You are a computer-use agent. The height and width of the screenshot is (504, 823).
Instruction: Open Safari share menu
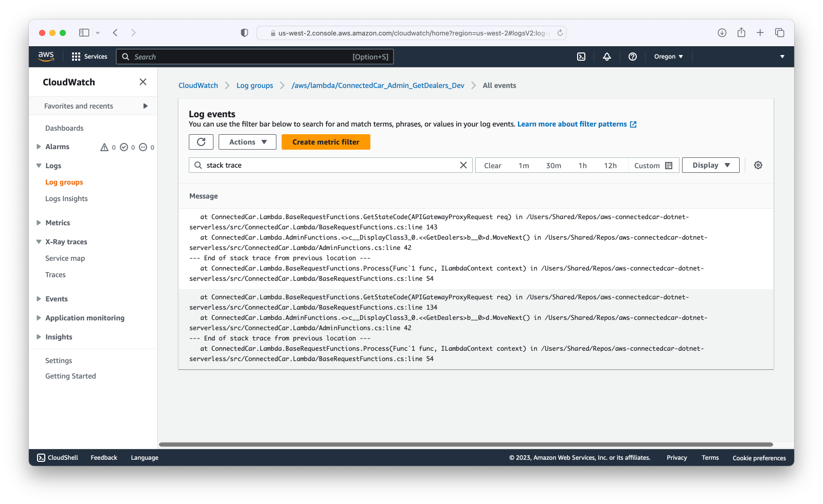click(x=741, y=33)
